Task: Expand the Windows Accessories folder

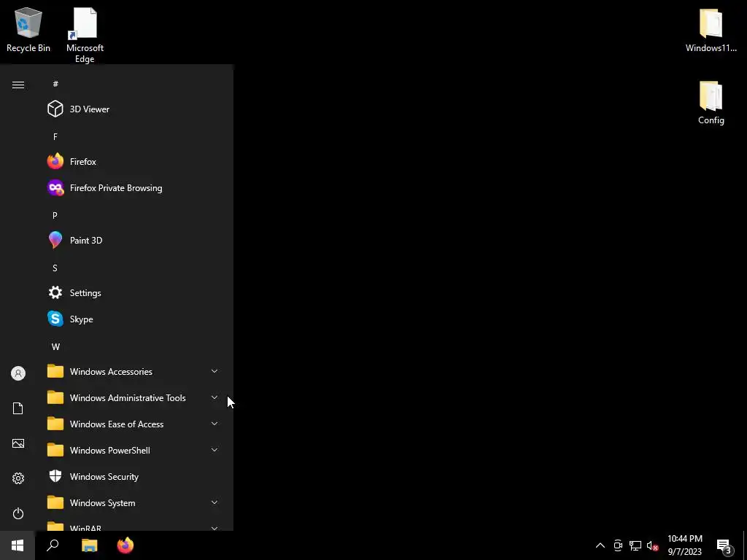Action: [133, 371]
